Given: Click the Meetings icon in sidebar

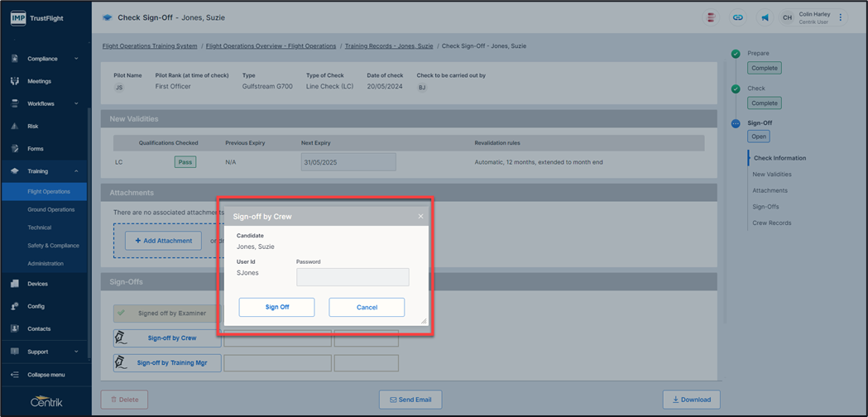Looking at the screenshot, I should tap(15, 81).
